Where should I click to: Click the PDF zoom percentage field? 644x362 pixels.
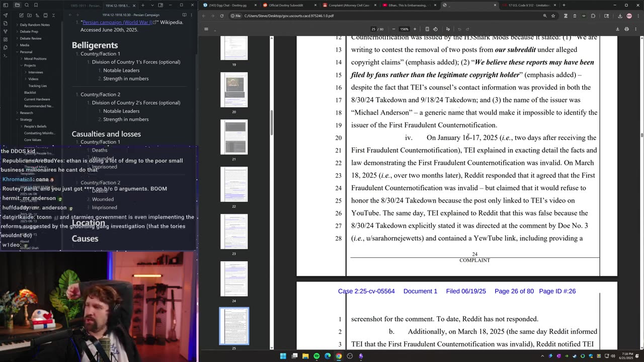click(404, 29)
